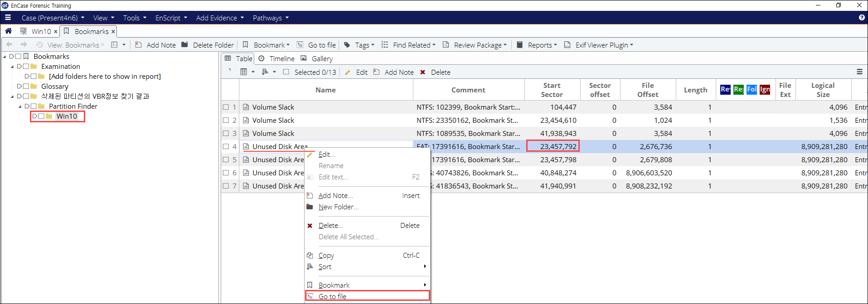Select '[Add folders here to show in report]'
Viewport: 868px width, 304px height.
click(105, 77)
